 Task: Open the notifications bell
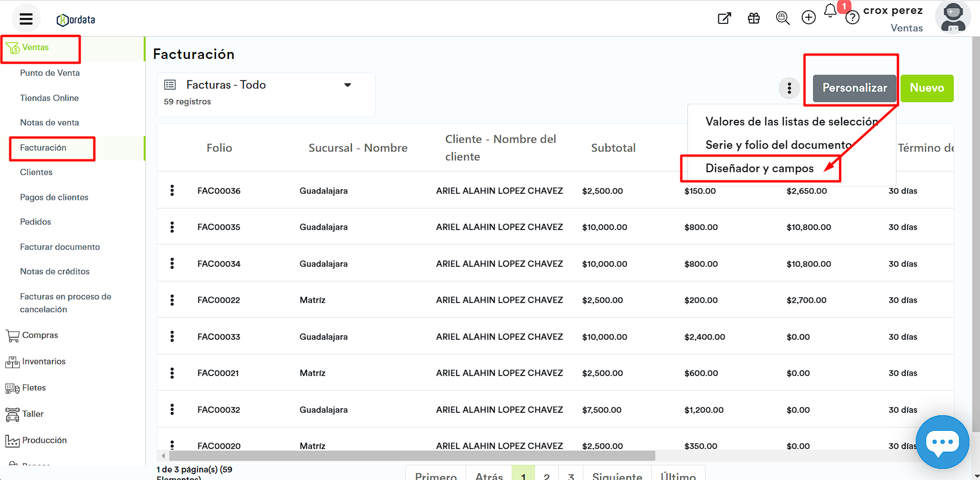click(x=830, y=11)
